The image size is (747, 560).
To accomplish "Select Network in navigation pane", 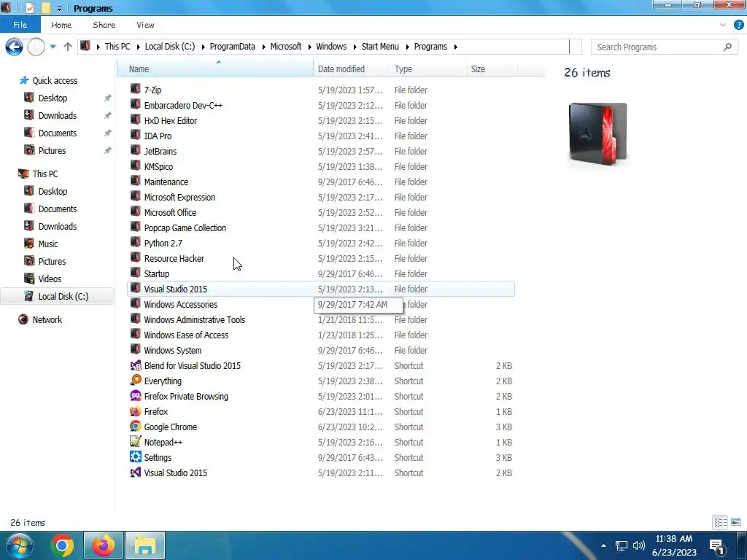I will 47,319.
